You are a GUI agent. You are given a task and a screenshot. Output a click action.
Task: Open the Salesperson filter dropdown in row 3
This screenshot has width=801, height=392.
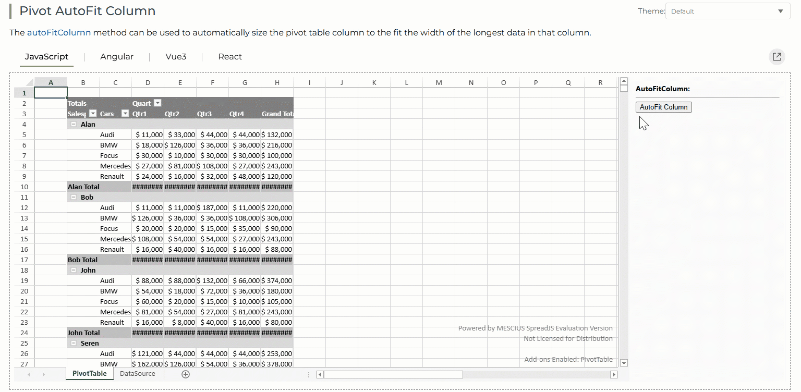click(93, 113)
